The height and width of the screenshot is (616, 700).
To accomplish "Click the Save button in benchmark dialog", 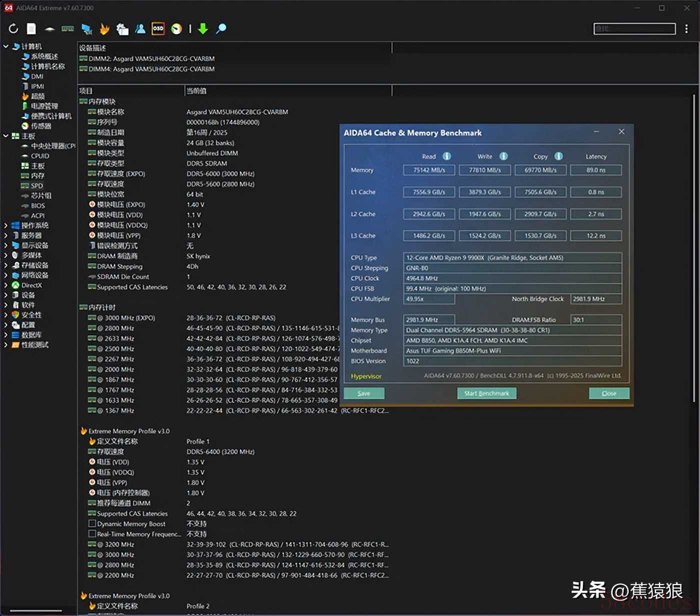I will pos(364,393).
